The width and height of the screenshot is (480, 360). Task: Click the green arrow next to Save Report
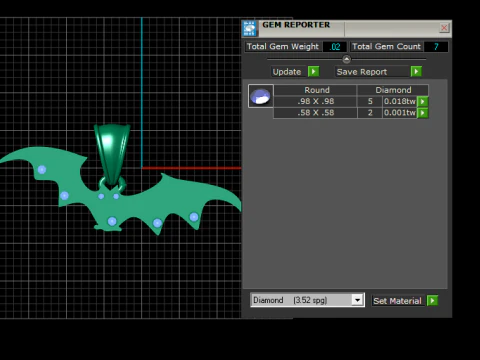(x=416, y=71)
